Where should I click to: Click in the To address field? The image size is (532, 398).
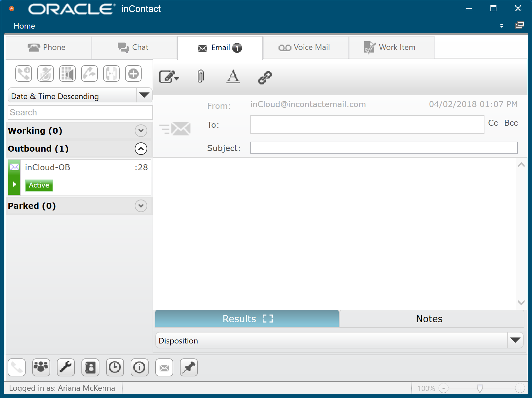point(367,124)
